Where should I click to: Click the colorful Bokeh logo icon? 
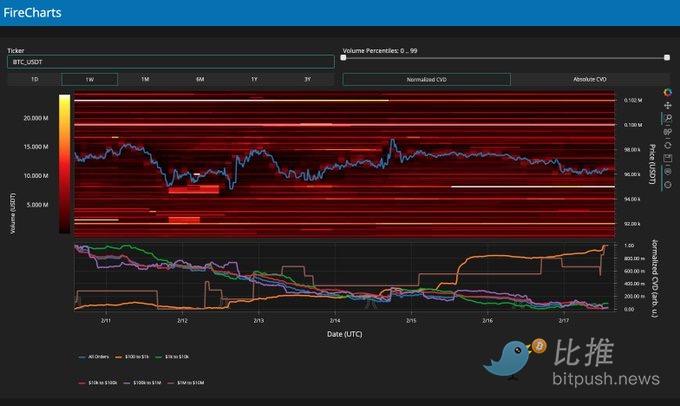coord(667,92)
